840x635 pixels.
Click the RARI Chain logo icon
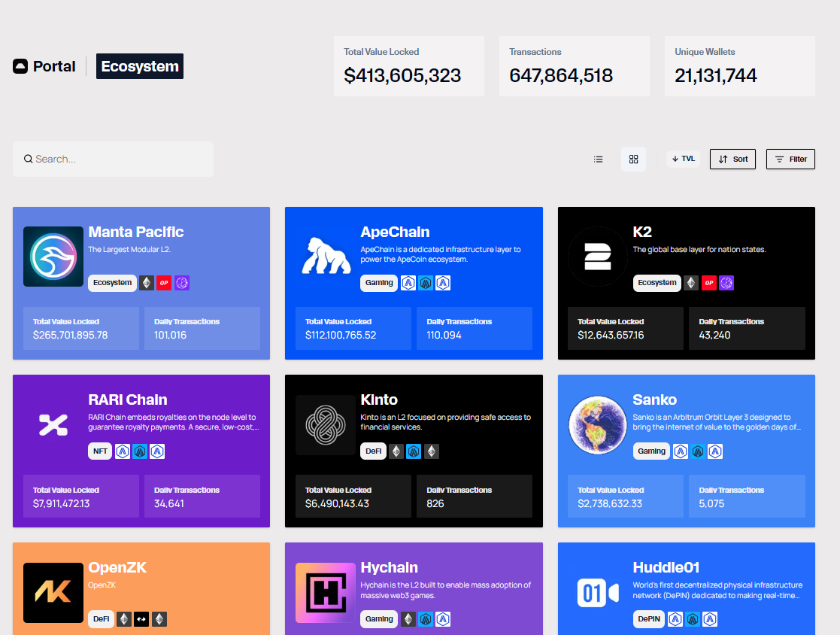coord(53,424)
